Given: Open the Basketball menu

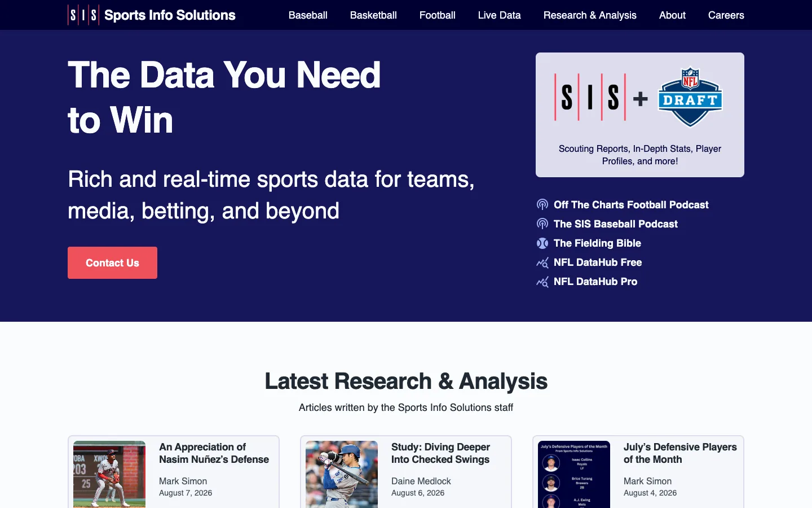Looking at the screenshot, I should click(373, 15).
